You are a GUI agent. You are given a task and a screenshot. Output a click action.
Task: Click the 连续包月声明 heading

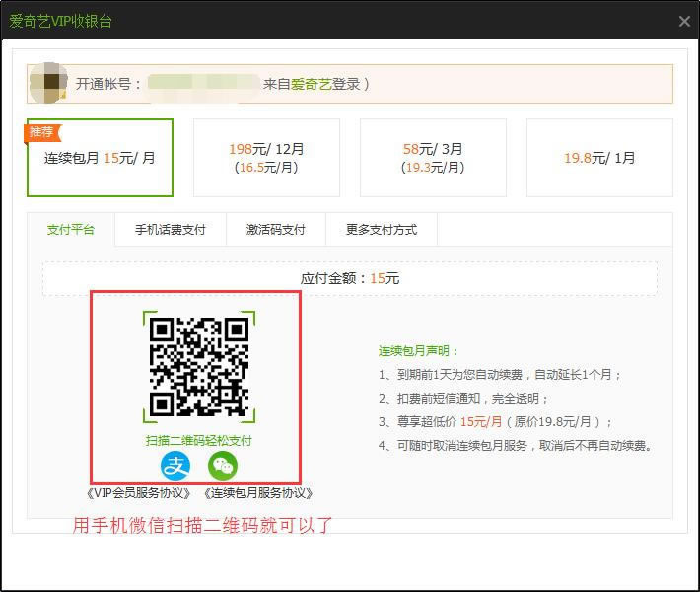[418, 351]
